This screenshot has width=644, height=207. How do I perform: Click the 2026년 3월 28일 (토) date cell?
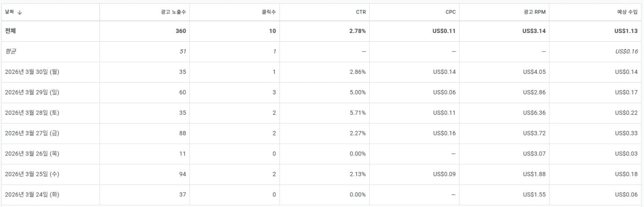[x=32, y=113]
